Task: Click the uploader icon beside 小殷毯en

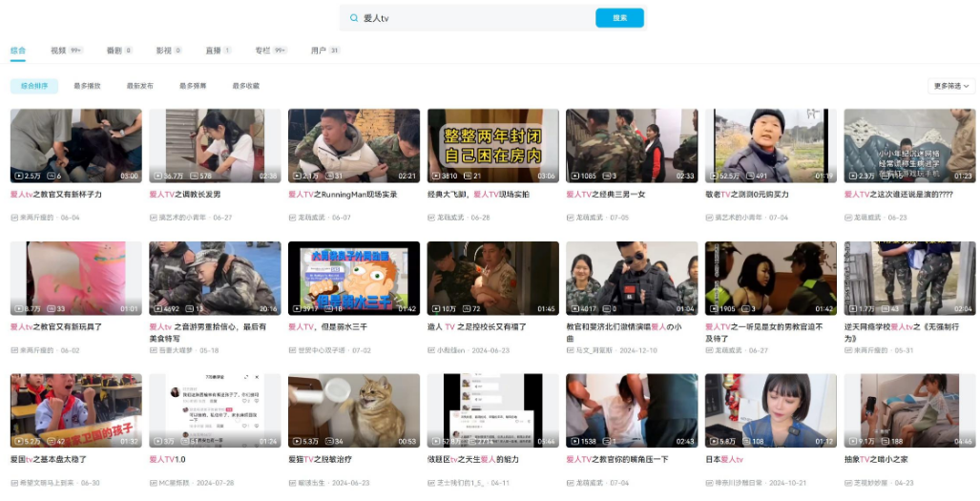Action: pos(431,350)
